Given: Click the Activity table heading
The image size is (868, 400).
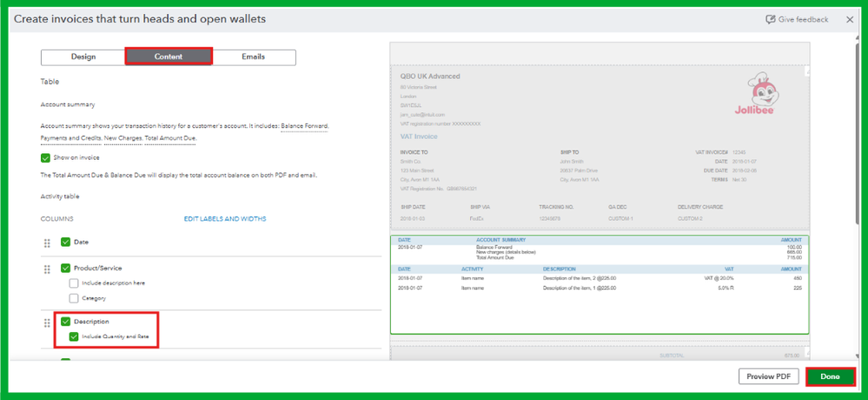Looking at the screenshot, I should click(60, 197).
